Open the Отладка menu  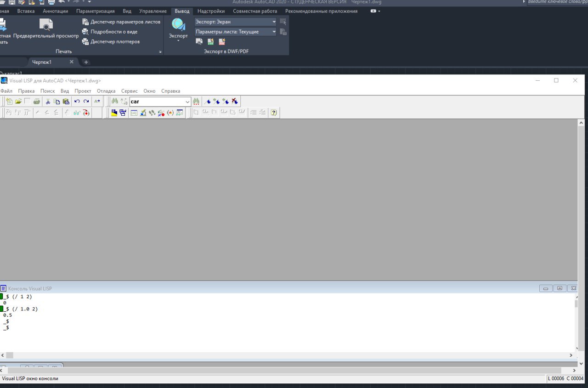[x=106, y=91]
